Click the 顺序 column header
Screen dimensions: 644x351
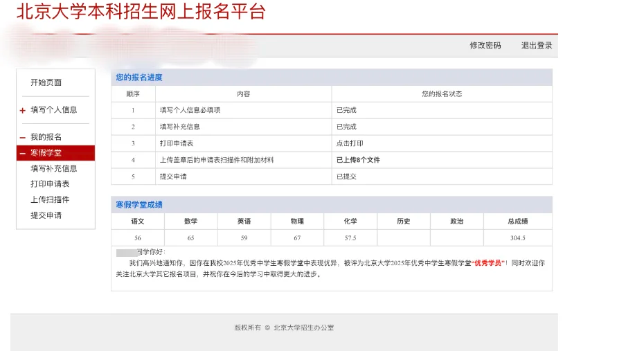coord(133,94)
